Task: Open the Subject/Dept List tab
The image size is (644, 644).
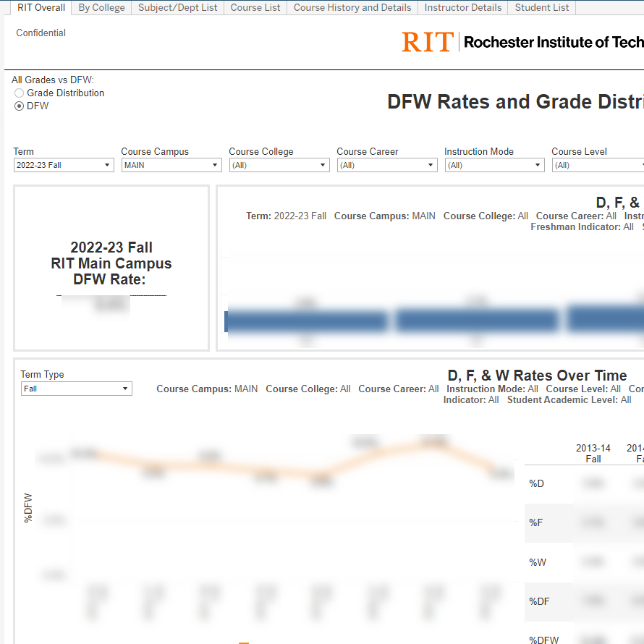Action: click(177, 8)
